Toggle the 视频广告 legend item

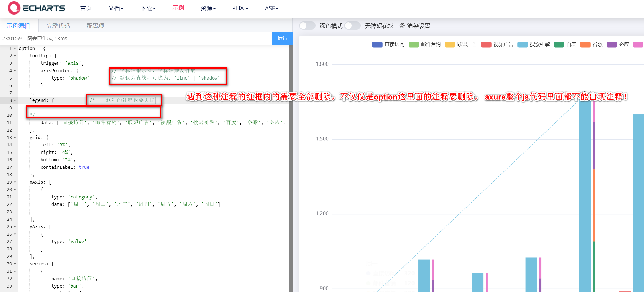497,44
